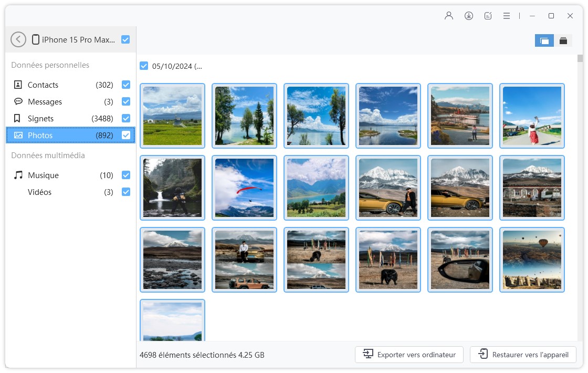Click the iPhone device icon
588x373 pixels.
click(x=36, y=39)
